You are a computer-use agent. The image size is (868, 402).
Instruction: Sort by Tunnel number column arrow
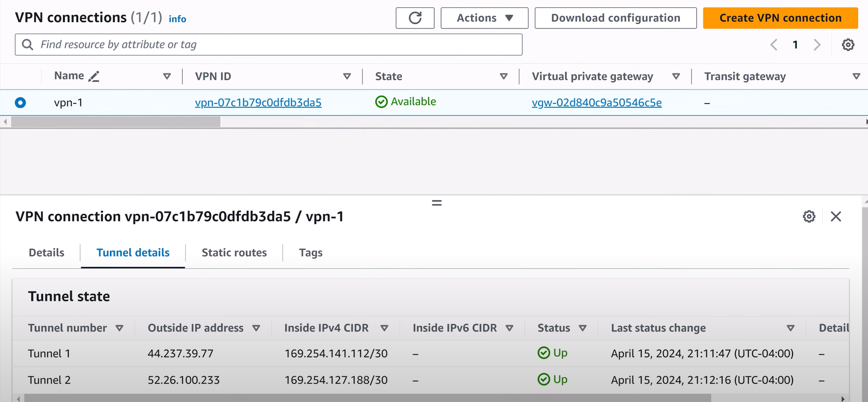coord(120,328)
